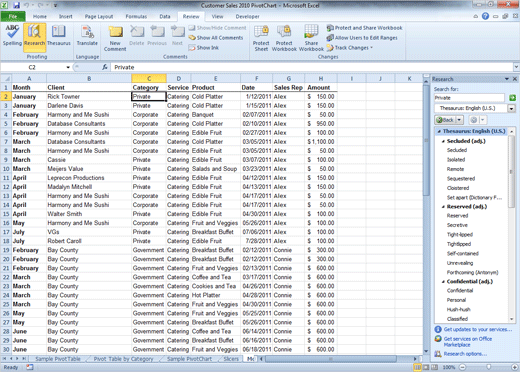Click the zoom out minus button

pos(462,367)
